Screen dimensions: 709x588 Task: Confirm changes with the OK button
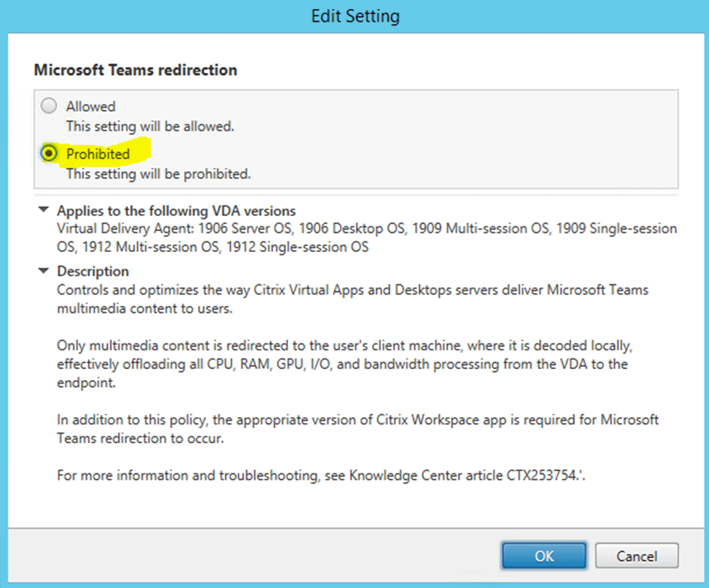[544, 556]
